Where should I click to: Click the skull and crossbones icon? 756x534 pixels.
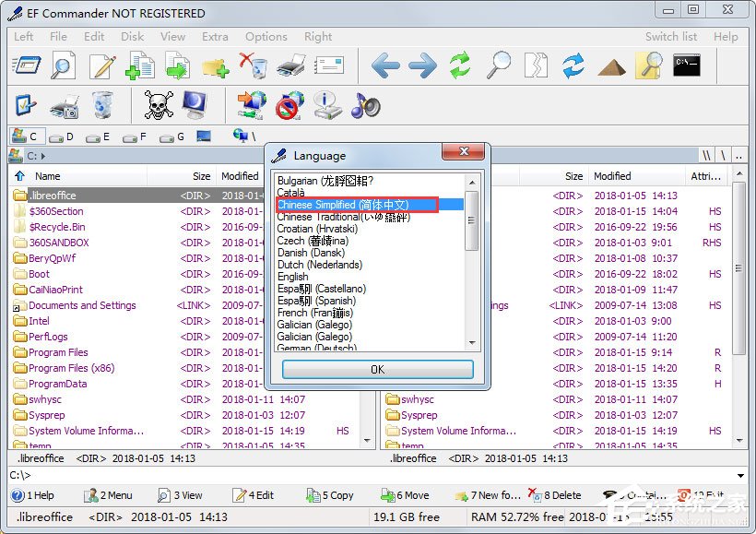[159, 104]
